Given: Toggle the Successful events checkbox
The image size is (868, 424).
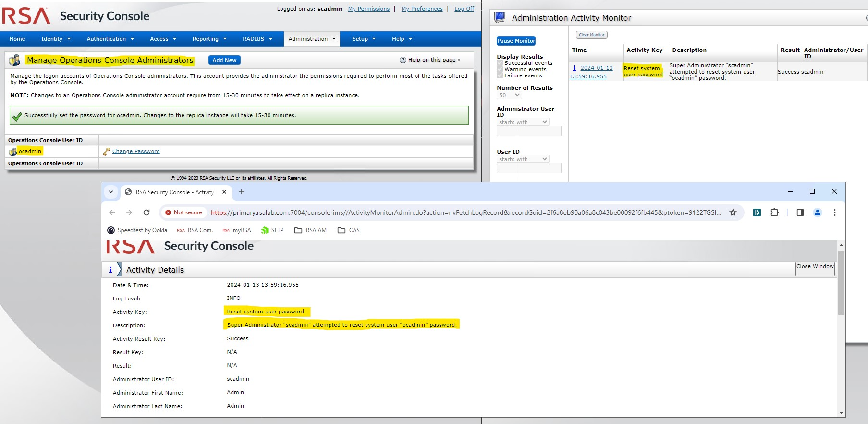Looking at the screenshot, I should point(500,63).
